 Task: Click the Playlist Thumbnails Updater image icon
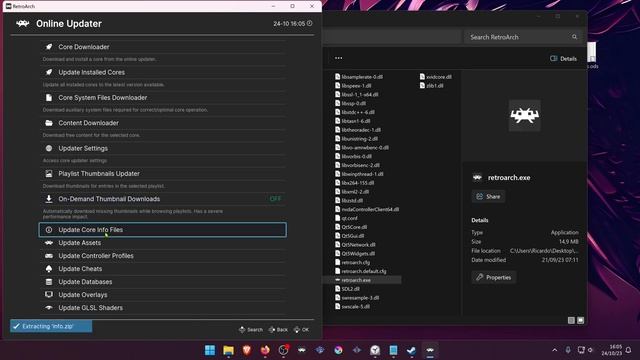point(49,173)
